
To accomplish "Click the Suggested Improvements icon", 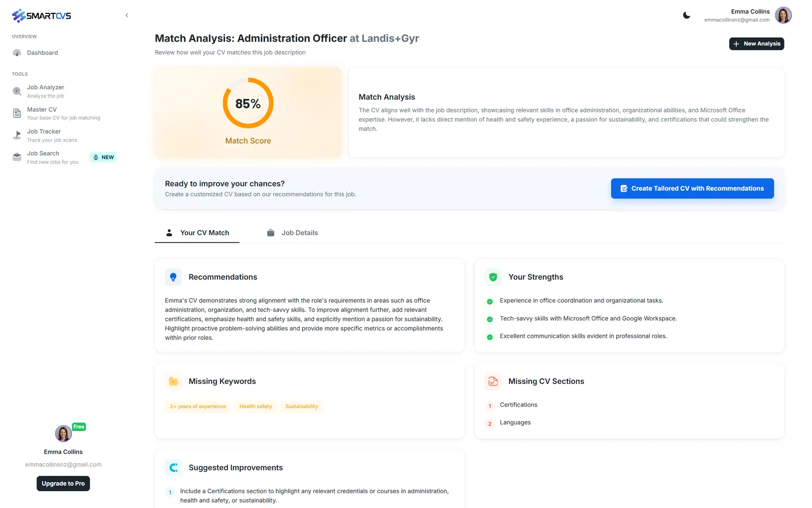I will pyautogui.click(x=173, y=467).
